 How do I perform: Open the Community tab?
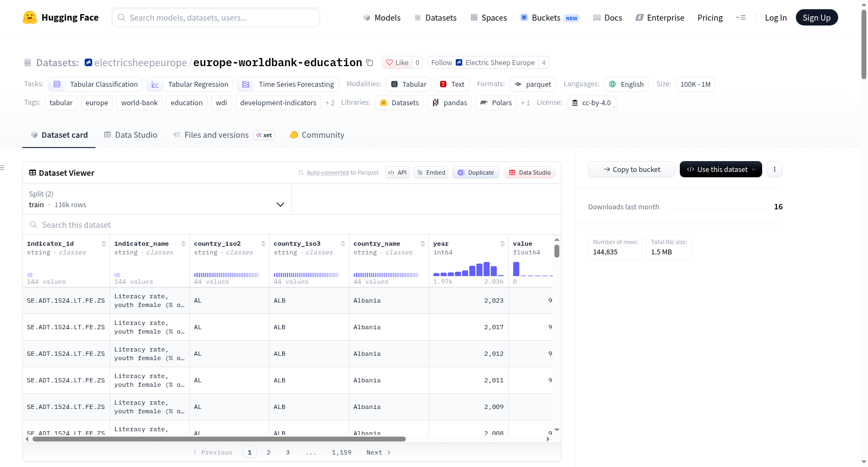click(x=317, y=135)
